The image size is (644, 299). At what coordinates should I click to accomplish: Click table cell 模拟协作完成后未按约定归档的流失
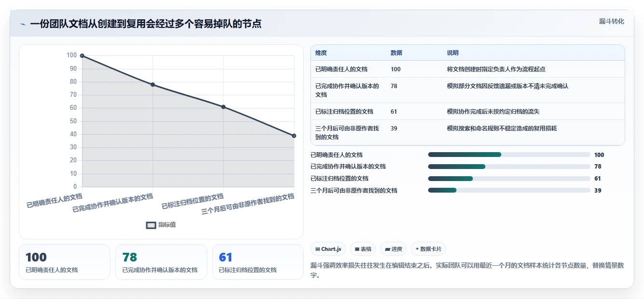pos(493,112)
